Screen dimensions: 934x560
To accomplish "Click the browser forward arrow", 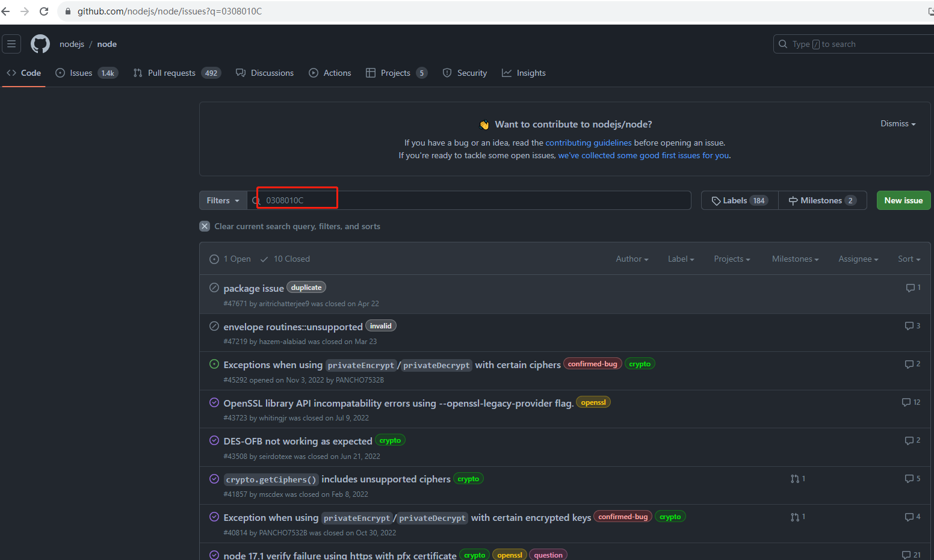I will click(x=25, y=11).
